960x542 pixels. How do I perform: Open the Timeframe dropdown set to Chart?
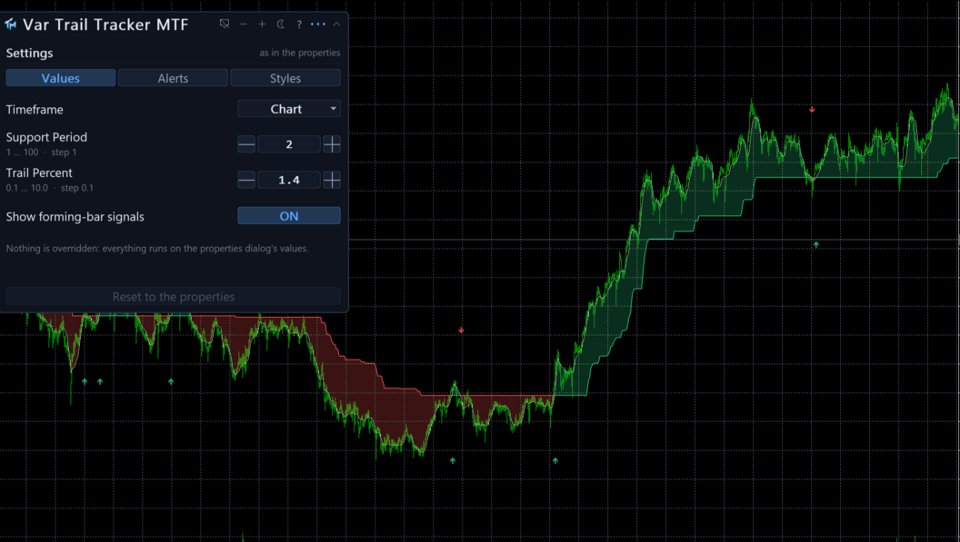289,109
